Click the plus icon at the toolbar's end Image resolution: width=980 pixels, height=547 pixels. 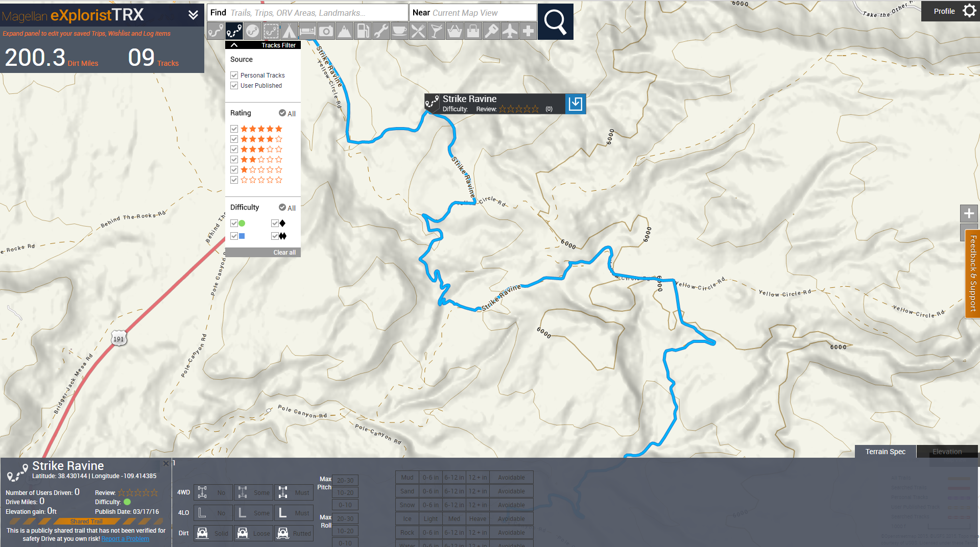[528, 31]
